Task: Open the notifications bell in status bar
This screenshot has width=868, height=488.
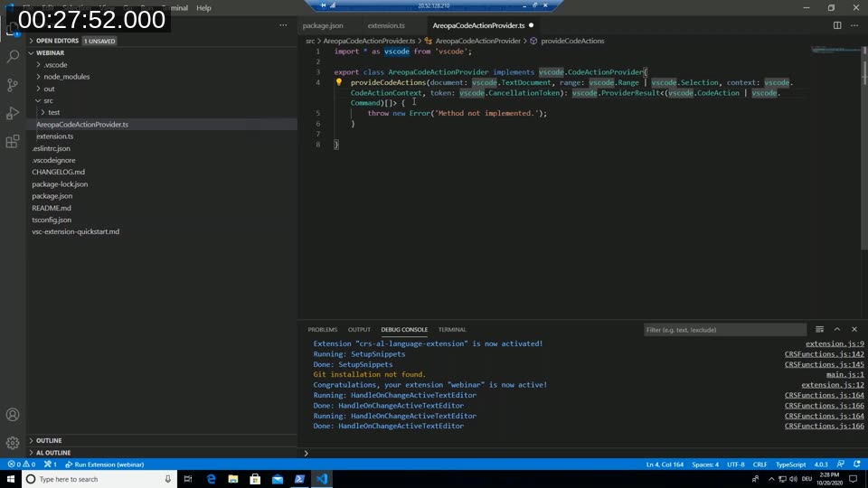Action: (856, 465)
